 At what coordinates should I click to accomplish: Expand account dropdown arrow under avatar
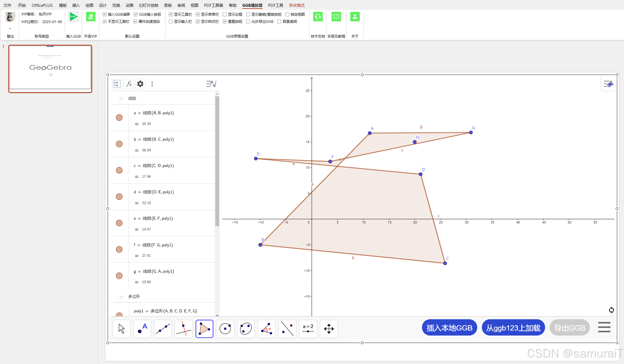pos(10,29)
